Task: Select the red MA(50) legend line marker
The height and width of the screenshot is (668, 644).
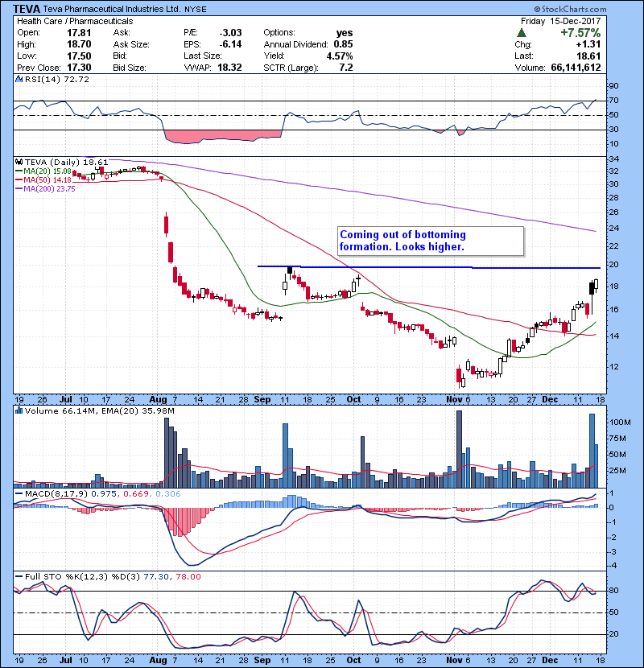Action: [19, 179]
